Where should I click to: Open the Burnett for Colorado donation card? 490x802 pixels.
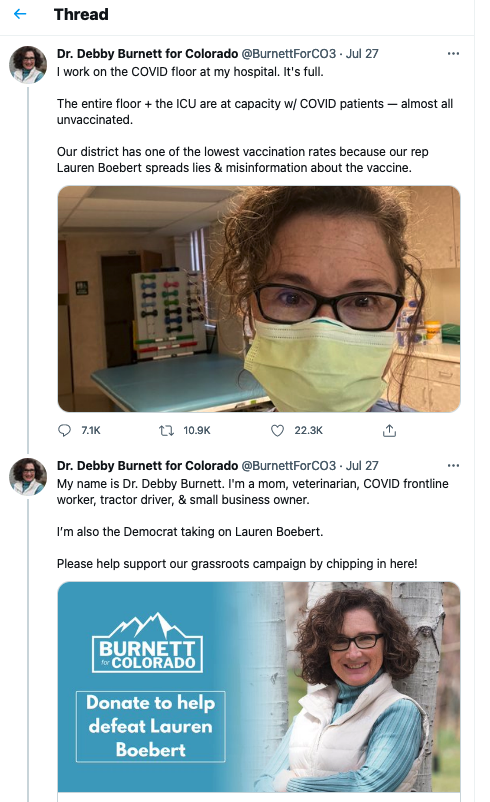pyautogui.click(x=259, y=687)
